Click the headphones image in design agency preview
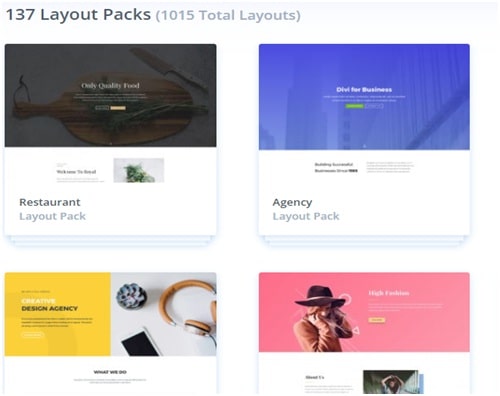 [x=188, y=310]
